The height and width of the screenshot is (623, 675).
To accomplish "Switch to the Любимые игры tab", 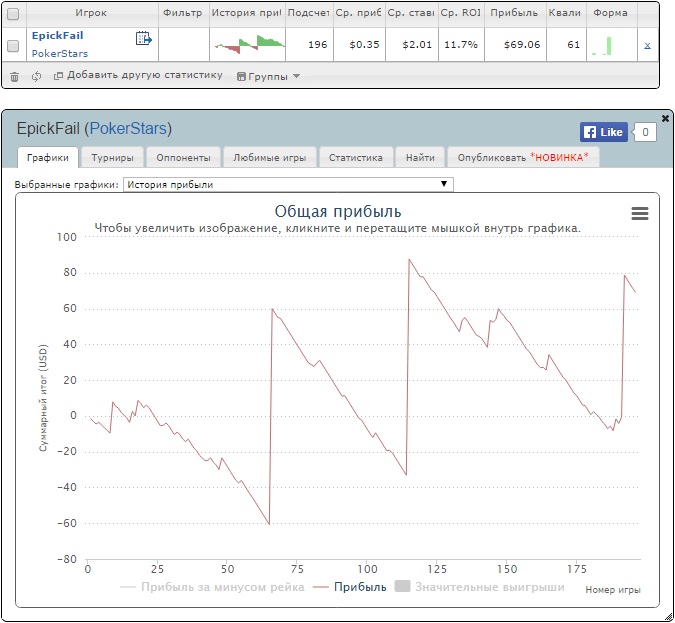I will 270,158.
